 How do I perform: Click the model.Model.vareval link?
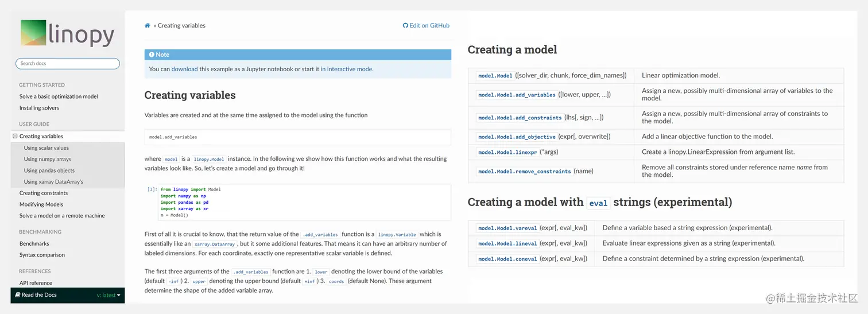click(506, 228)
